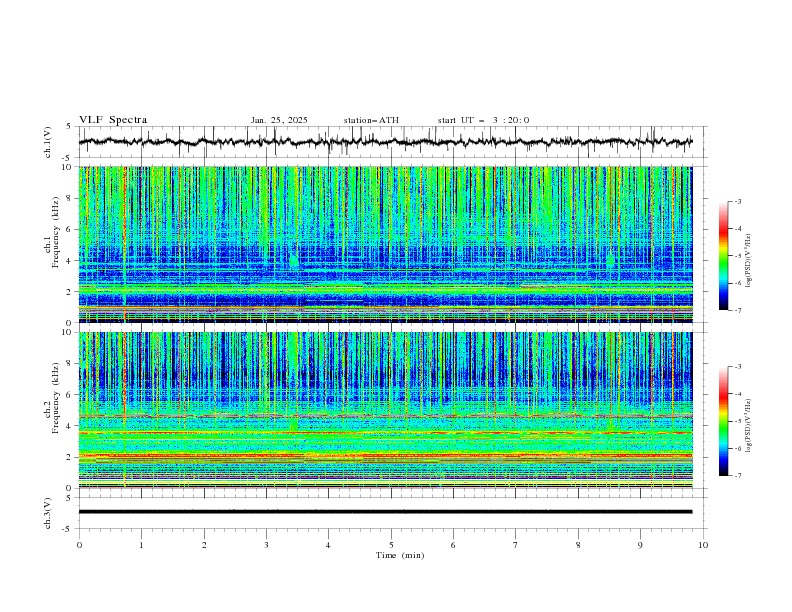Image resolution: width=792 pixels, height=612 pixels.
Task: Click the ch.2 color bar's log(PSD) label
Action: click(x=749, y=426)
